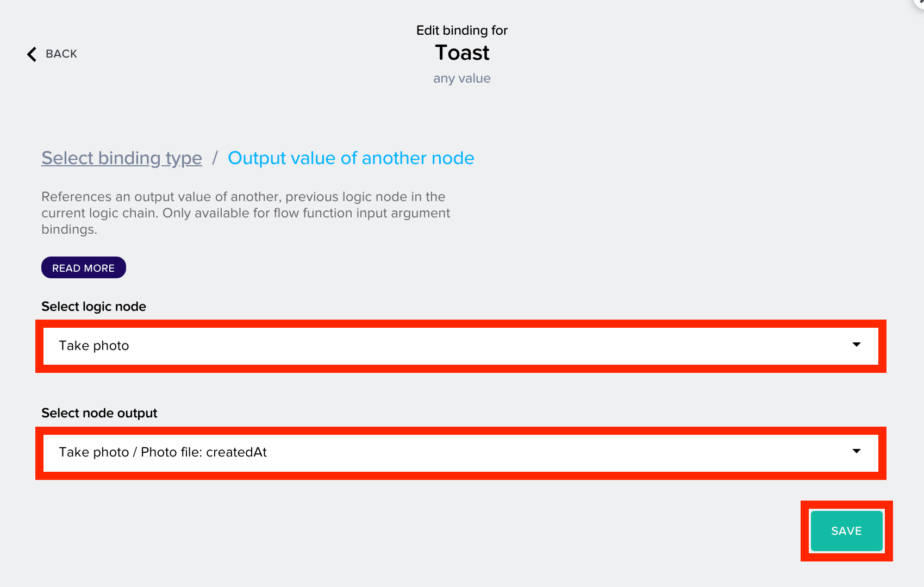Click the Toast heading title
Screen dimensions: 924x587
tap(462, 53)
